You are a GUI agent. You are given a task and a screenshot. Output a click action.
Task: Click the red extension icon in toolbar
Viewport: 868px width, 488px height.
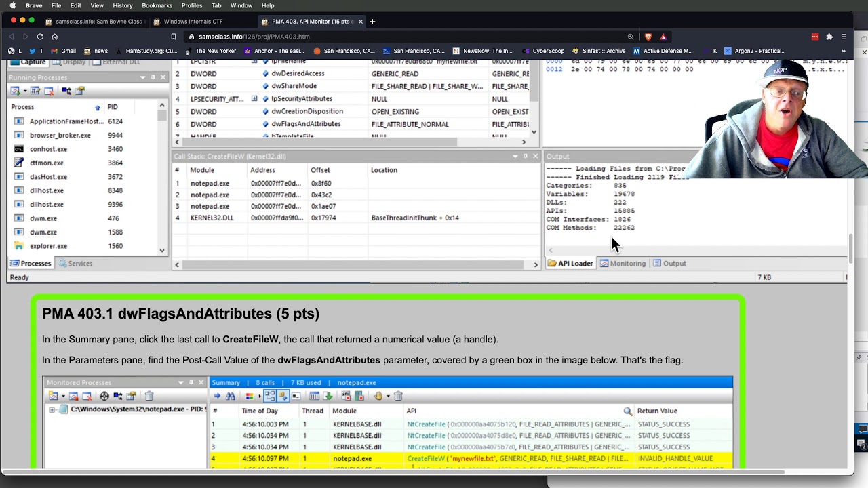coord(815,37)
